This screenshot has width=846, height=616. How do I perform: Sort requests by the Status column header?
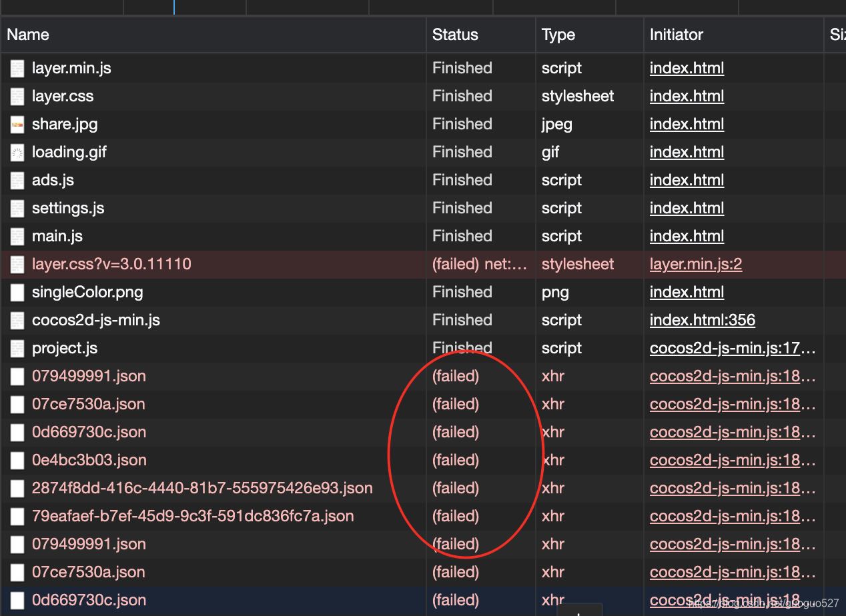(455, 35)
